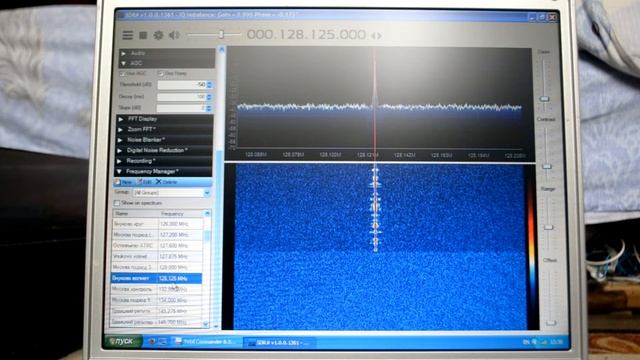Click the Range slider handle
The image size is (640, 360).
(549, 227)
